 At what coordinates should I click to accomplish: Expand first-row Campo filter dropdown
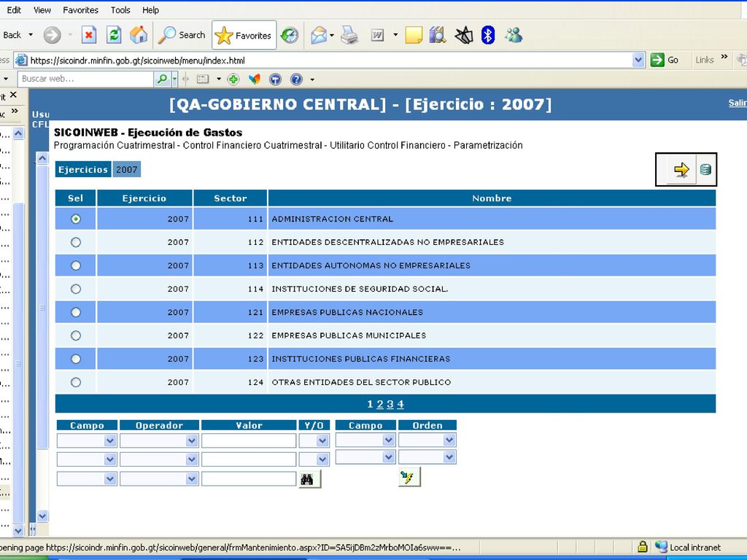click(109, 440)
